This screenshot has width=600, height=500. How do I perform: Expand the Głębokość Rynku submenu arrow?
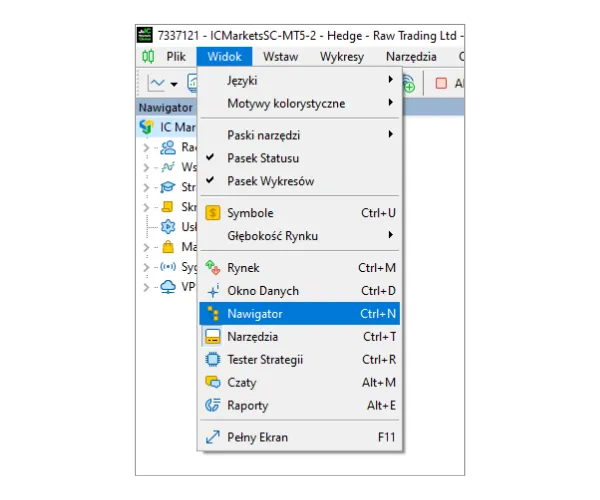(x=390, y=236)
